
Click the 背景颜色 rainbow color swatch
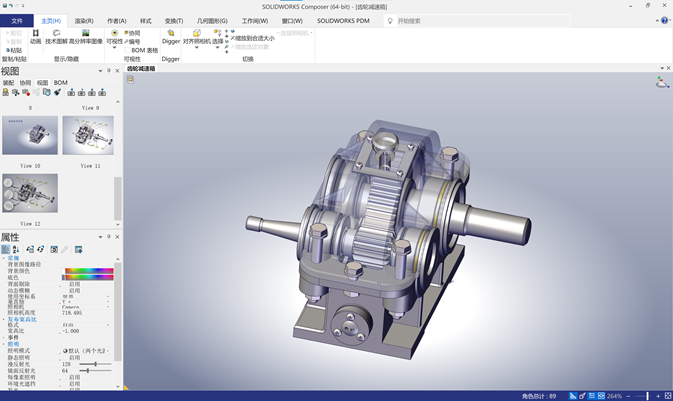point(88,270)
